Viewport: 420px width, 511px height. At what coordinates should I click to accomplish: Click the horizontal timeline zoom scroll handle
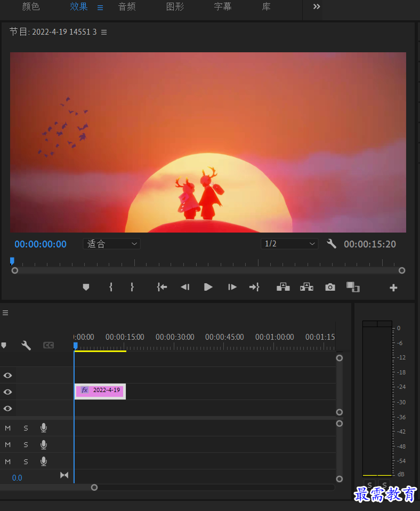click(x=94, y=488)
